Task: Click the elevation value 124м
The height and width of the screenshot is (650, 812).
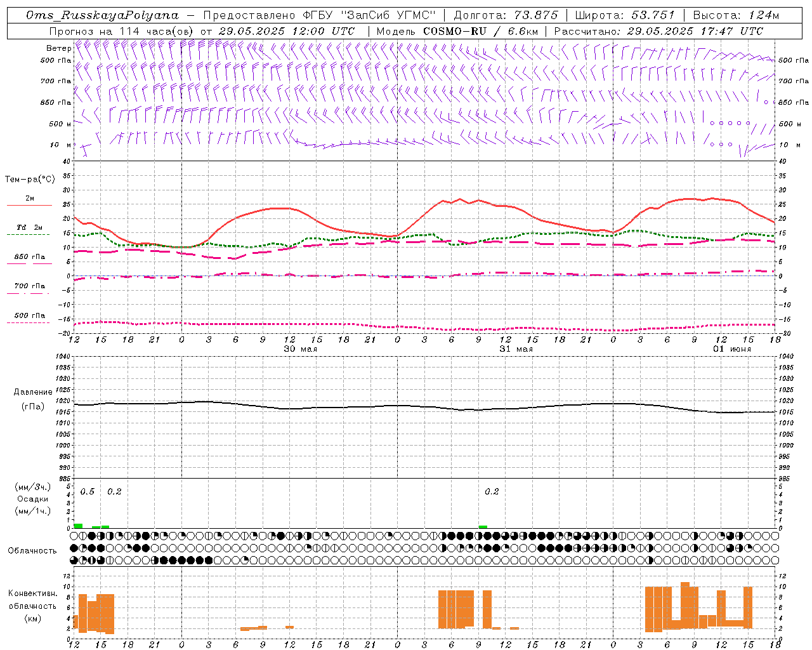Action: (x=763, y=15)
